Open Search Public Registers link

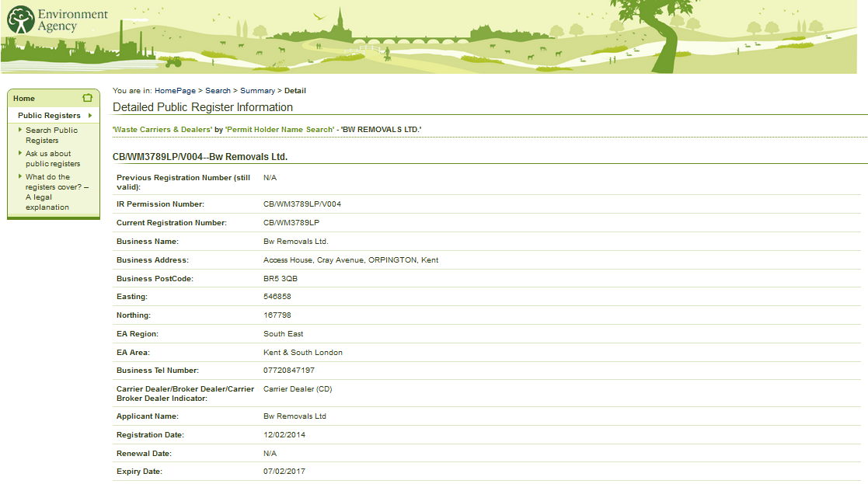51,135
